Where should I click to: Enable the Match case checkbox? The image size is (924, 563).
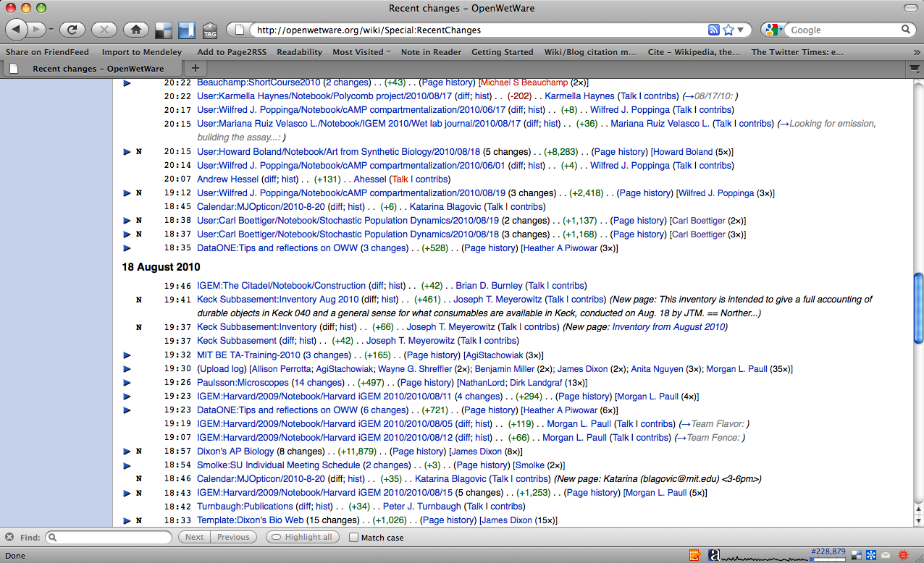point(354,538)
